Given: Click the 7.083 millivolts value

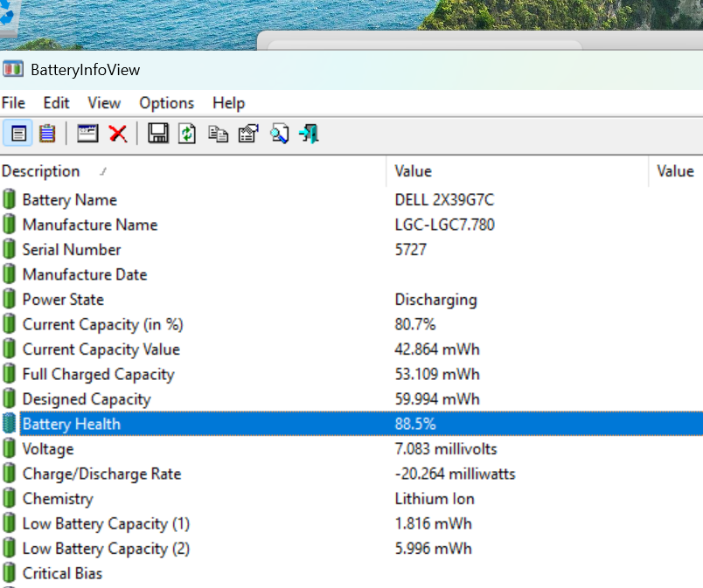Looking at the screenshot, I should point(446,449).
